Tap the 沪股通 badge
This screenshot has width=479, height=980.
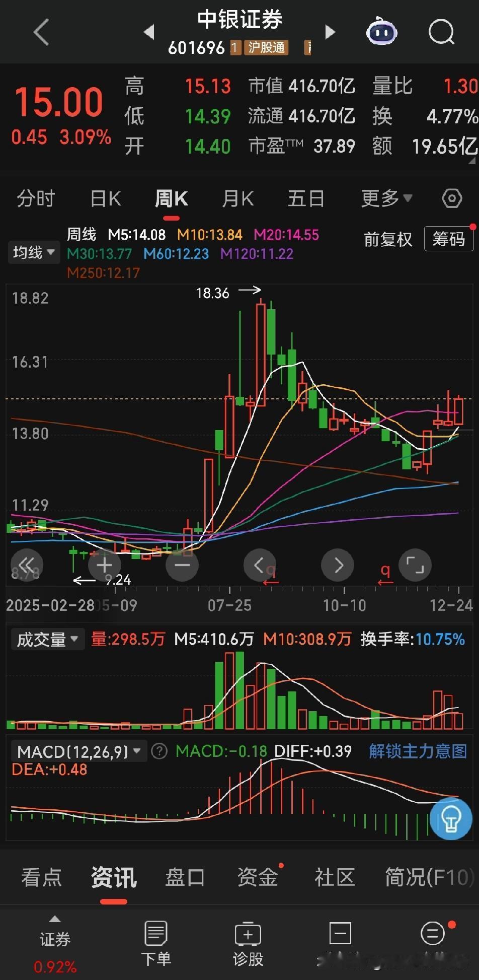pyautogui.click(x=266, y=48)
